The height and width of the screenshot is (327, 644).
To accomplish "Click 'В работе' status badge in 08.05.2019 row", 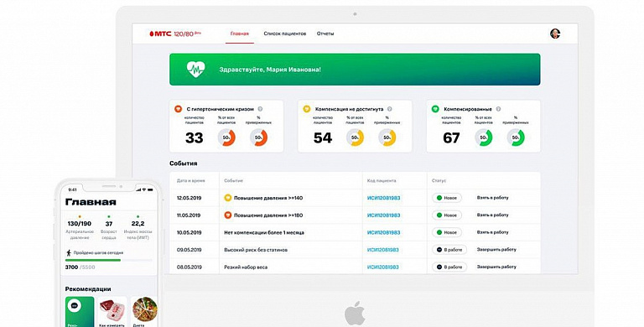I will click(449, 267).
